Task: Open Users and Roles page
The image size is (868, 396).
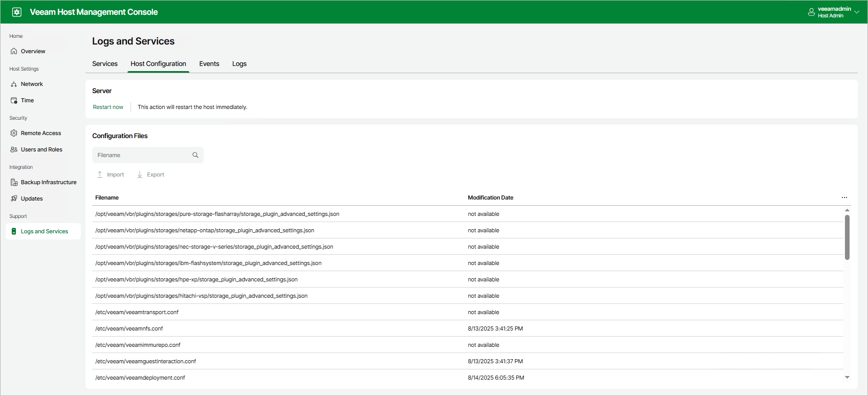Action: point(41,149)
